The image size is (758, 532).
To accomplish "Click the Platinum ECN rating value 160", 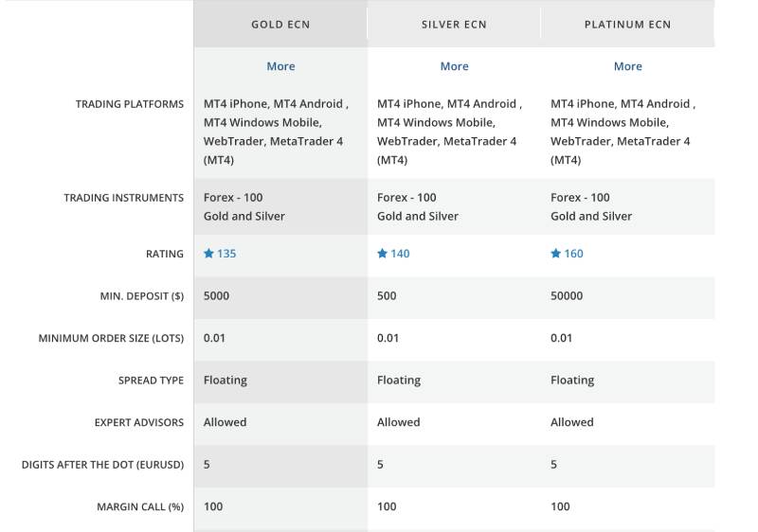I will point(573,254).
